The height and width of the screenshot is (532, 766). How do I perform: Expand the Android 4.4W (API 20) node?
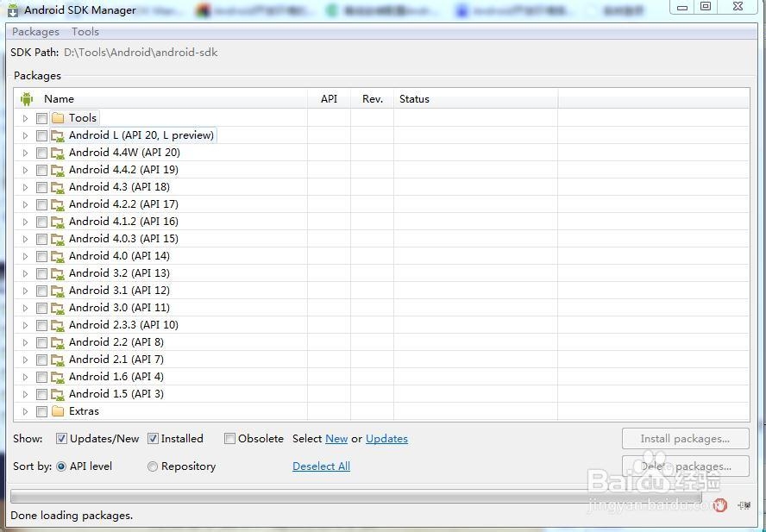[x=25, y=153]
